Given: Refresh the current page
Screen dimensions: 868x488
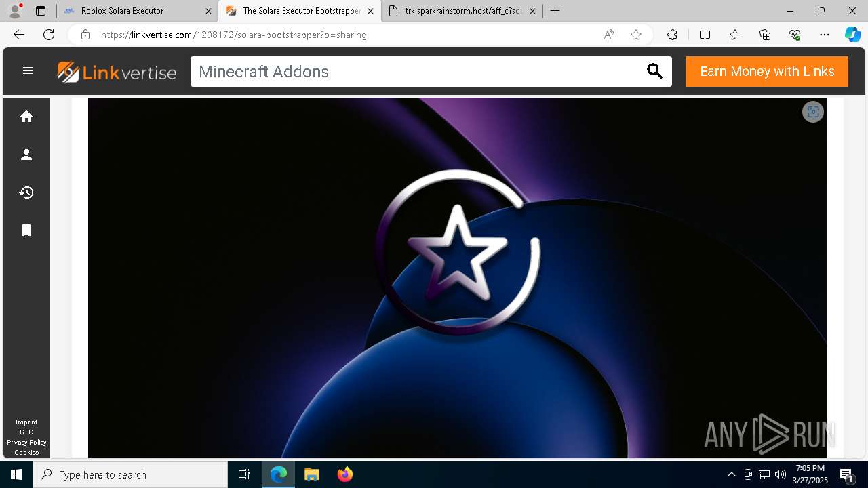Looking at the screenshot, I should tap(49, 35).
